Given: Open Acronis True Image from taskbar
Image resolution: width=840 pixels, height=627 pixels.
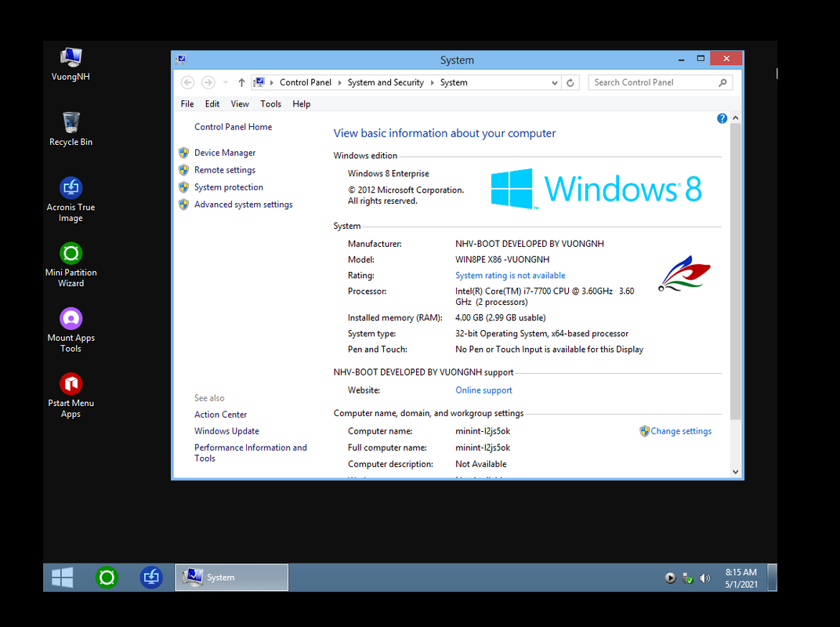Looking at the screenshot, I should point(151,578).
